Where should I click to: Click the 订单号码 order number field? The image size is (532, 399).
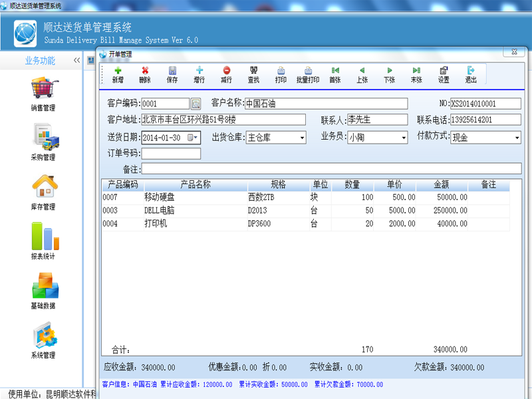click(171, 154)
